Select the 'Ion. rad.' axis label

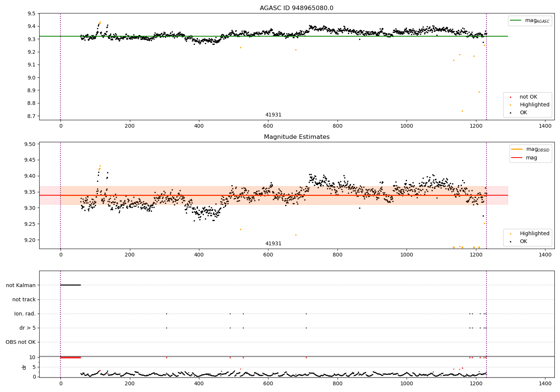tap(25, 314)
